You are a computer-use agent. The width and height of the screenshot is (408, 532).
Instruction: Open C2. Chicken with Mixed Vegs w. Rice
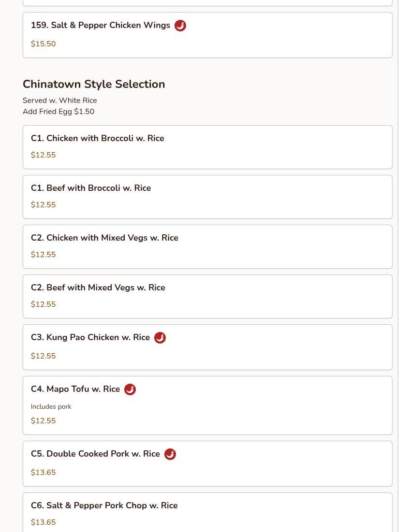point(207,246)
